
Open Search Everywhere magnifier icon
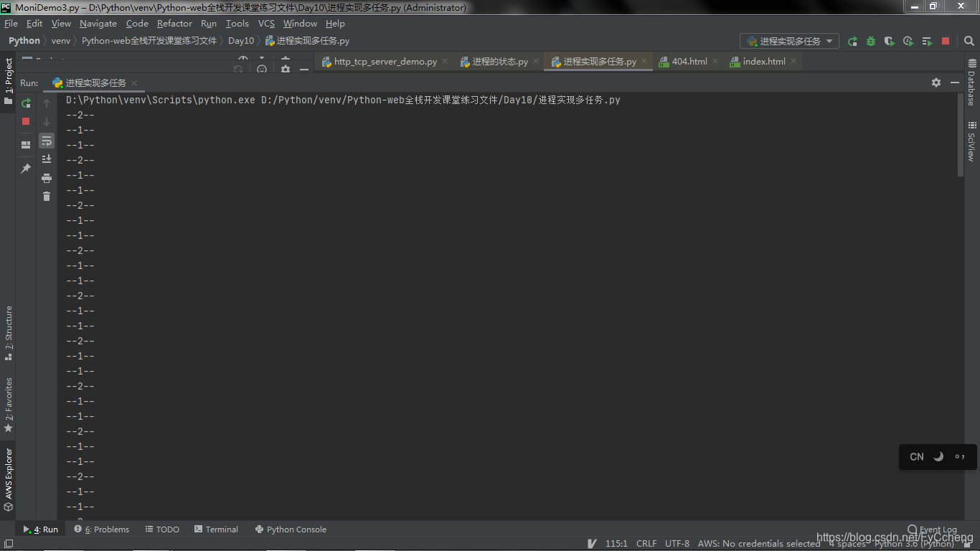tap(969, 42)
